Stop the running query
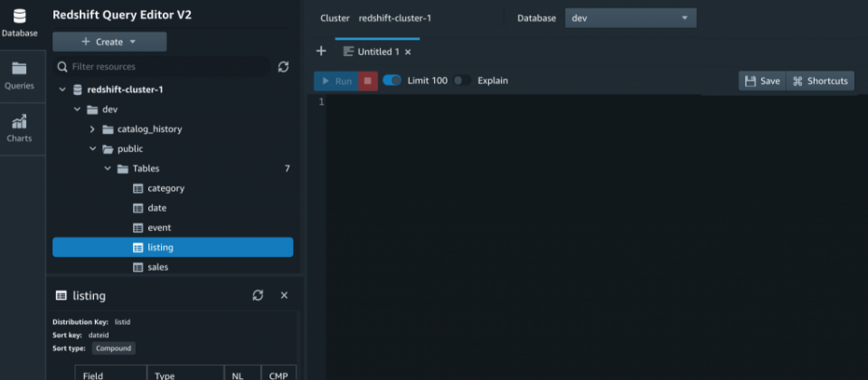Image resolution: width=868 pixels, height=380 pixels. [x=368, y=81]
